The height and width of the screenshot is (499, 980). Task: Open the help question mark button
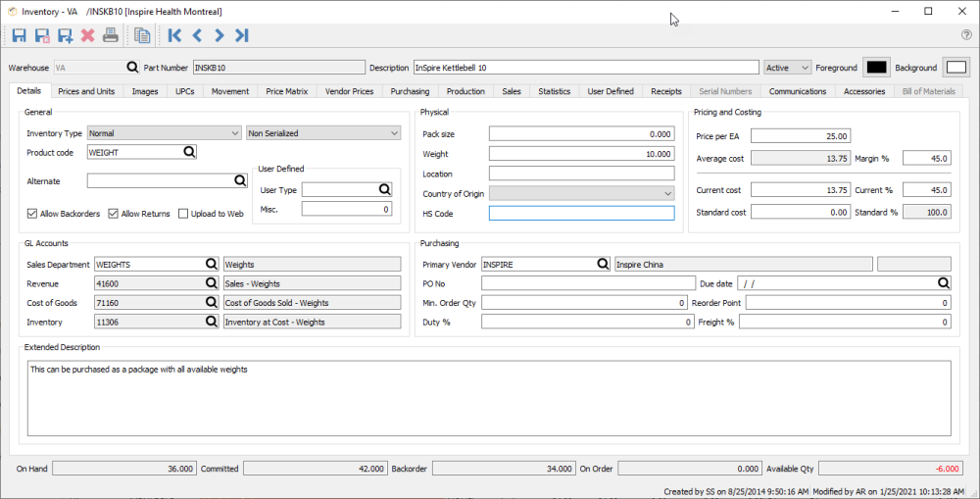tap(966, 35)
